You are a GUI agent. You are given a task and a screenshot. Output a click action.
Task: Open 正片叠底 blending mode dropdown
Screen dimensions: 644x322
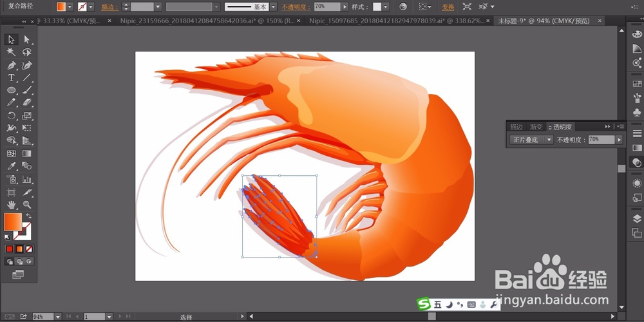(531, 140)
